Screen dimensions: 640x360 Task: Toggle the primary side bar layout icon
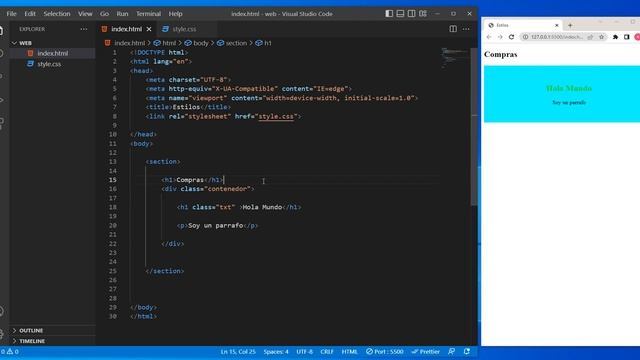(389, 13)
